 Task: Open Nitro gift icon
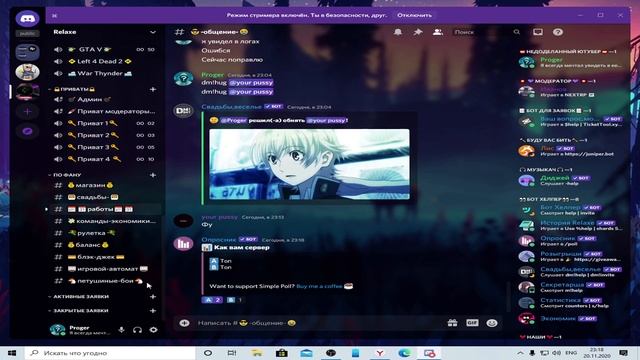pos(452,323)
